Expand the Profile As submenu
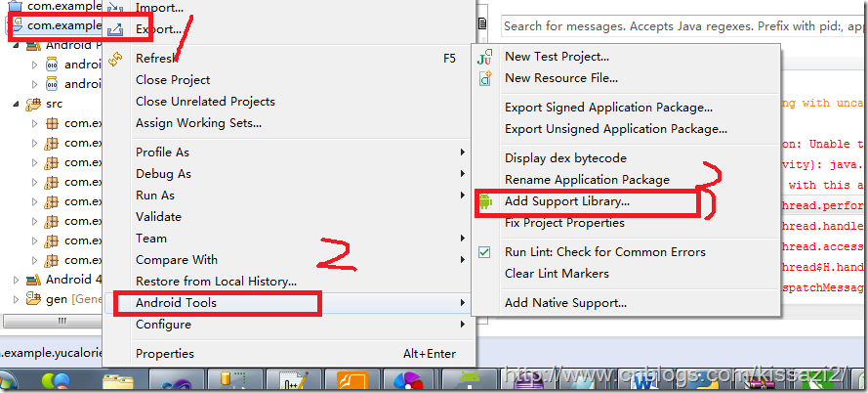The image size is (868, 393). point(462,152)
